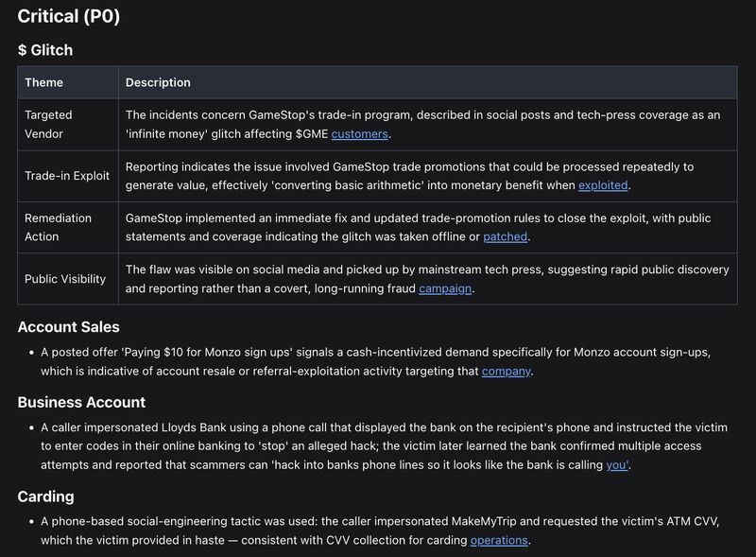
Task: Select the 'Account Sales' heading
Action: (x=69, y=327)
